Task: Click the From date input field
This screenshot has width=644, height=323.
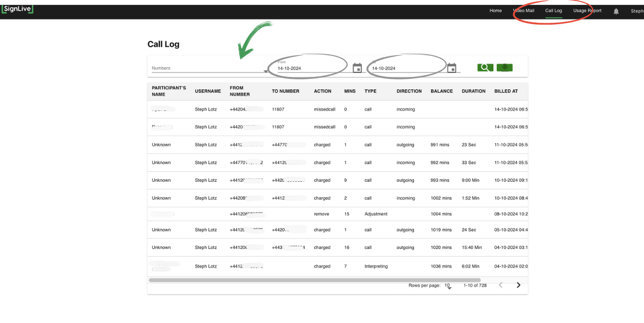Action: [310, 68]
